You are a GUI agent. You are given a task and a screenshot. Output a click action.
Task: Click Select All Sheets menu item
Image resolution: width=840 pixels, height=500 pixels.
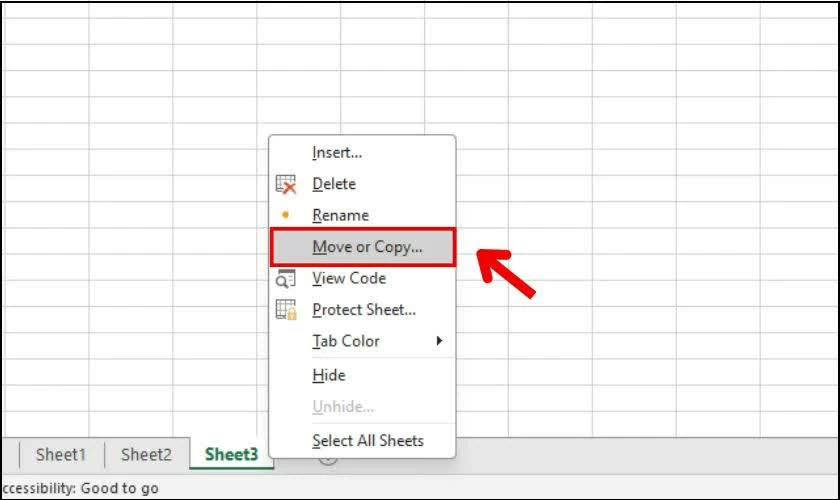click(367, 441)
